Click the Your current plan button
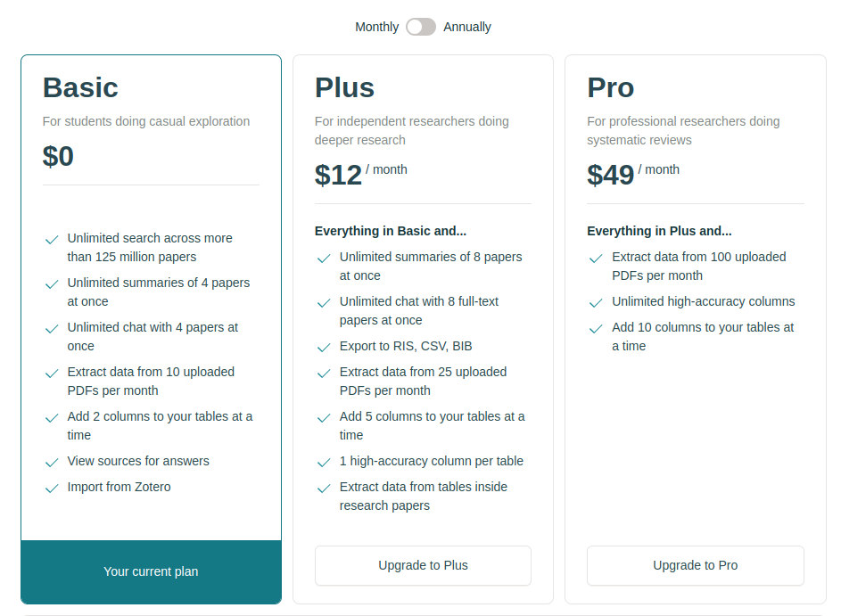 151,571
